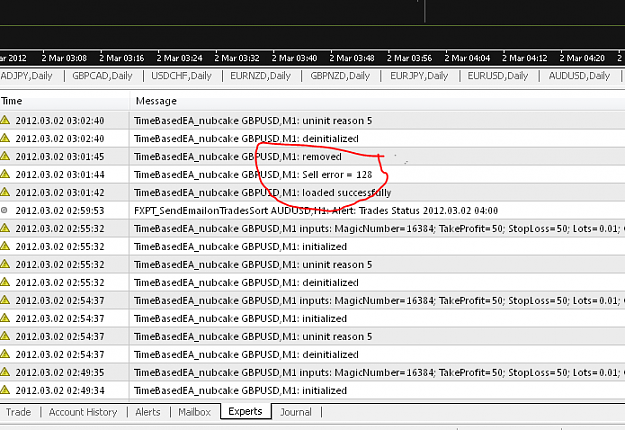Select 02:54:37 'initialized' message
Image resolution: width=625 pixels, height=430 pixels.
point(240,318)
